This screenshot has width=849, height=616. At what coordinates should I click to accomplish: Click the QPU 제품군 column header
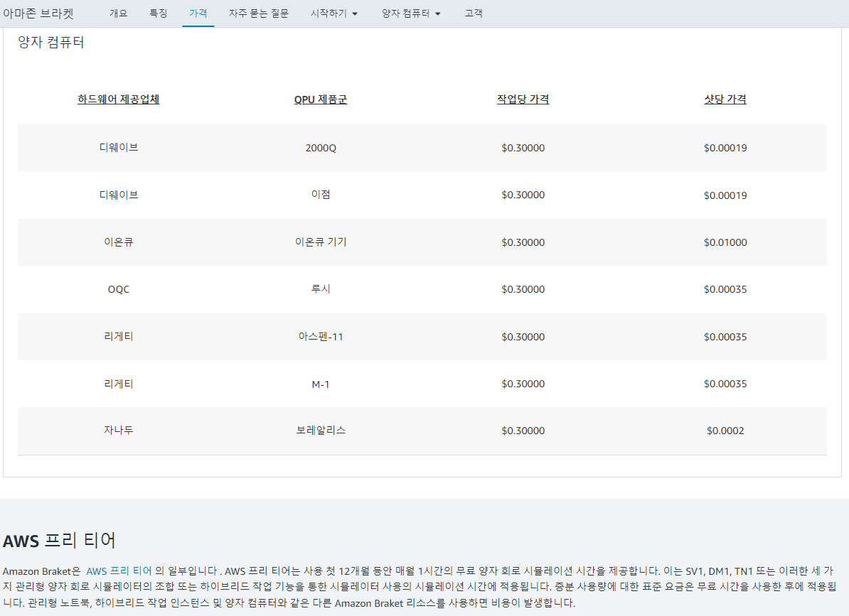(x=321, y=99)
